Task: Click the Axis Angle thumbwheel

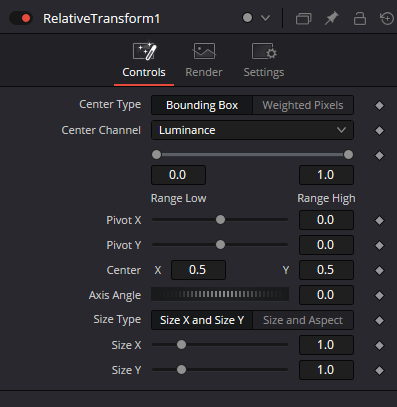Action: click(220, 294)
